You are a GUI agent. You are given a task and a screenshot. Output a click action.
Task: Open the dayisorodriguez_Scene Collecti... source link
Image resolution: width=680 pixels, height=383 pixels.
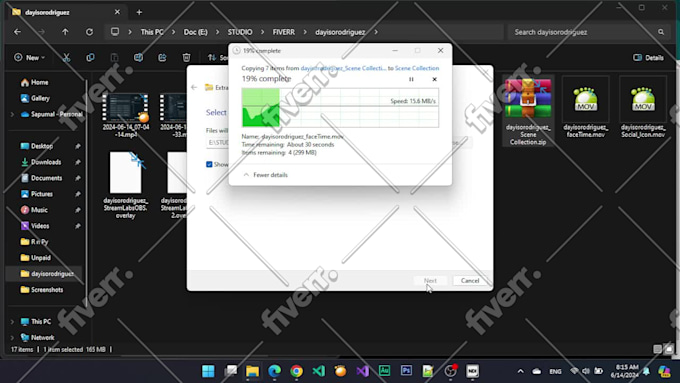[x=343, y=68]
